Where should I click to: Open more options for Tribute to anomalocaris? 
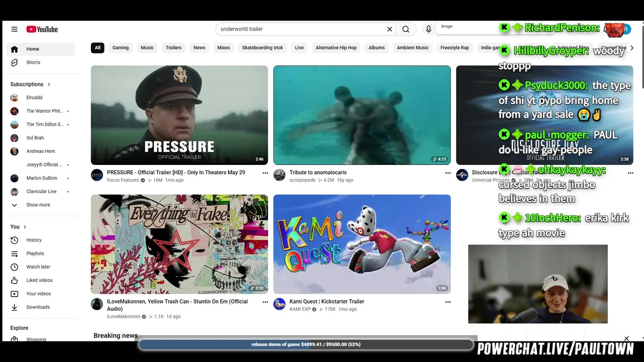point(448,173)
